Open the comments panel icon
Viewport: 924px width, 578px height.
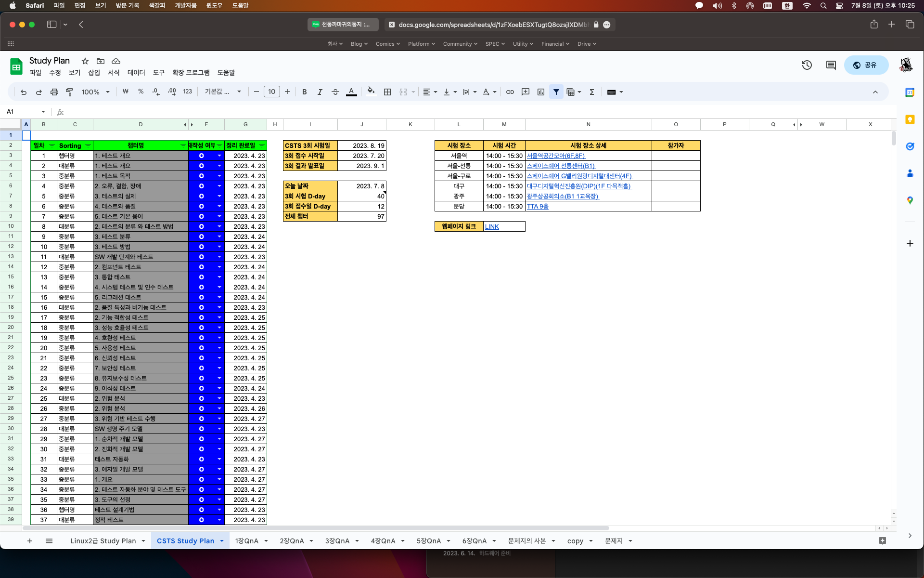tap(831, 65)
